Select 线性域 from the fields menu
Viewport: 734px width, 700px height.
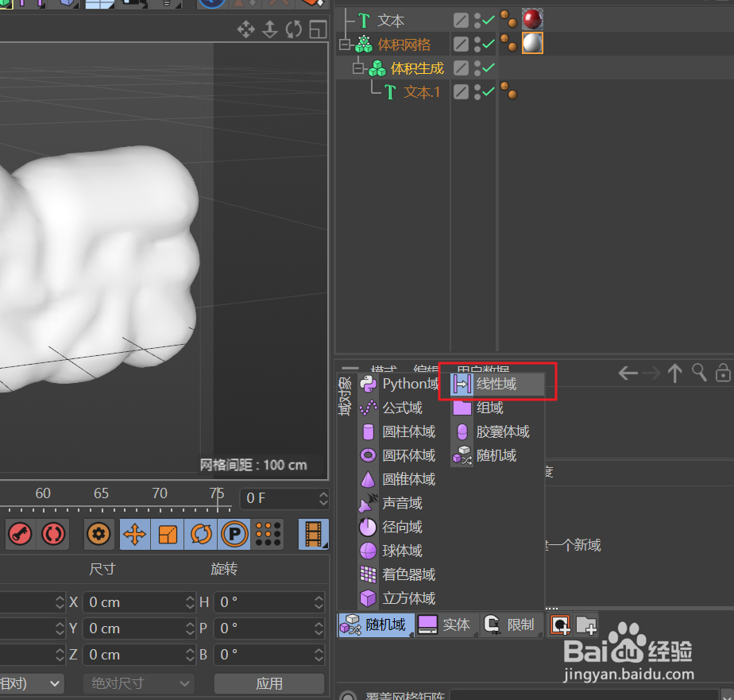coord(497,383)
